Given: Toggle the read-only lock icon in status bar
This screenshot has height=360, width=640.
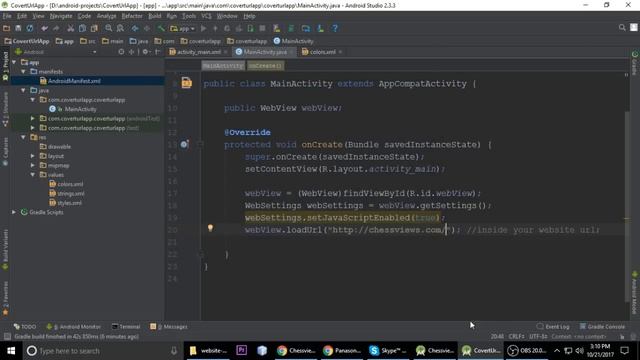Looking at the screenshot, I should tap(622, 337).
